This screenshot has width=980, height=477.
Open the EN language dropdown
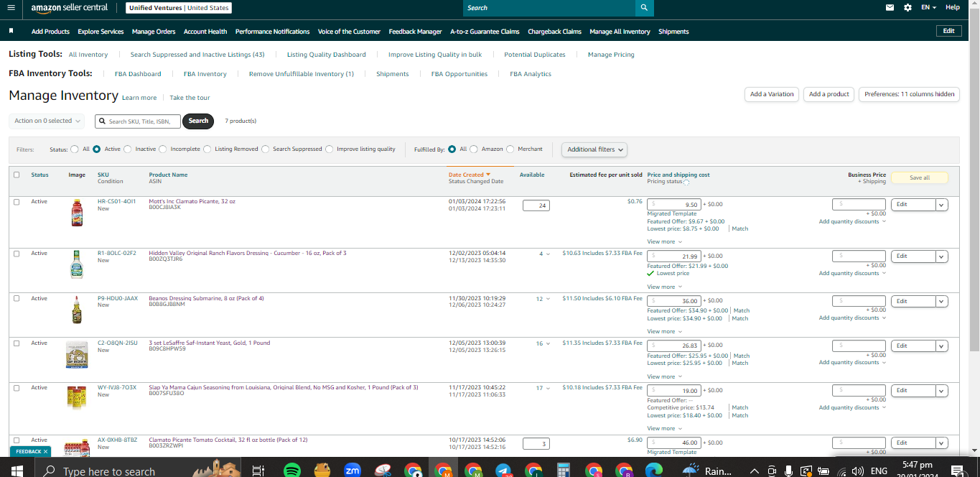click(x=929, y=7)
